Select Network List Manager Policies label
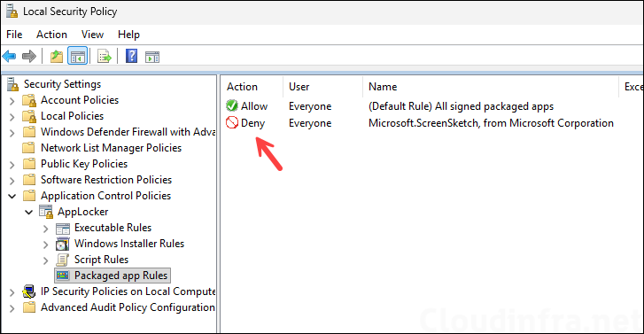 tap(112, 148)
